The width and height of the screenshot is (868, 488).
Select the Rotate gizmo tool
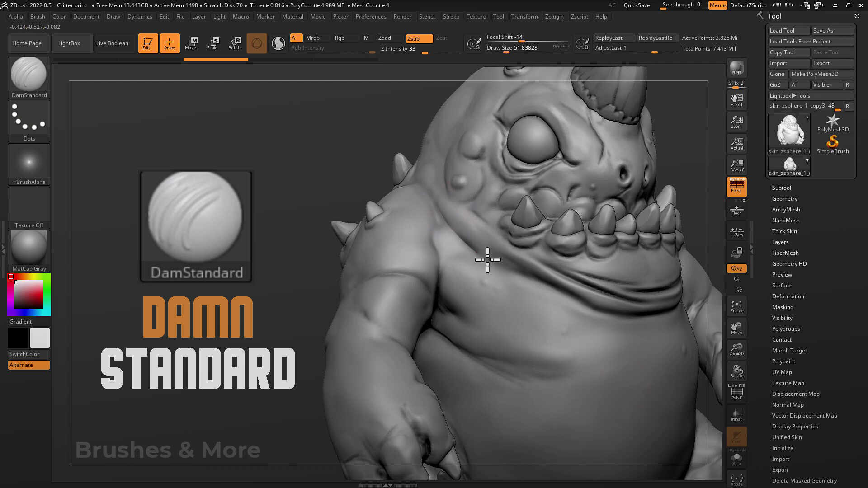click(x=235, y=43)
